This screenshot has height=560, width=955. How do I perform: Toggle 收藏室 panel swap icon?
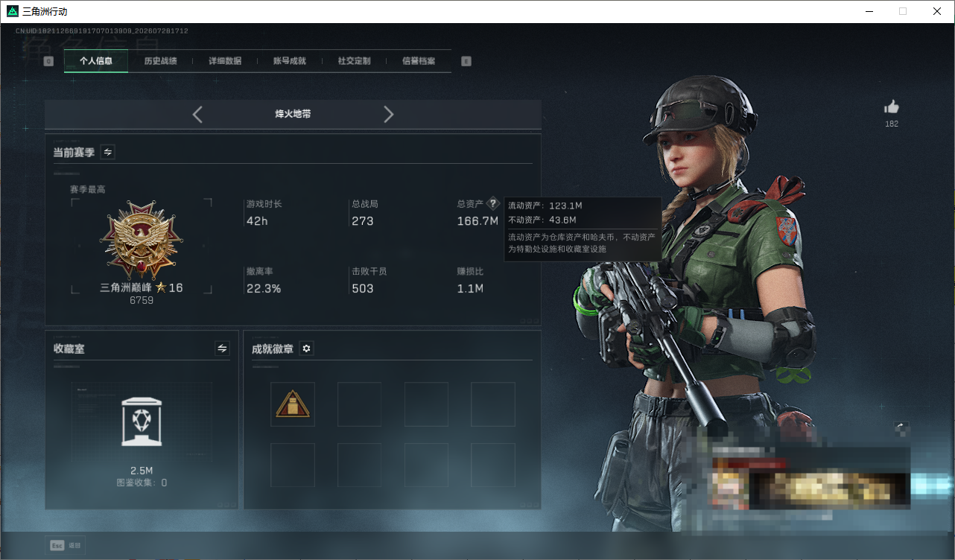pyautogui.click(x=222, y=348)
